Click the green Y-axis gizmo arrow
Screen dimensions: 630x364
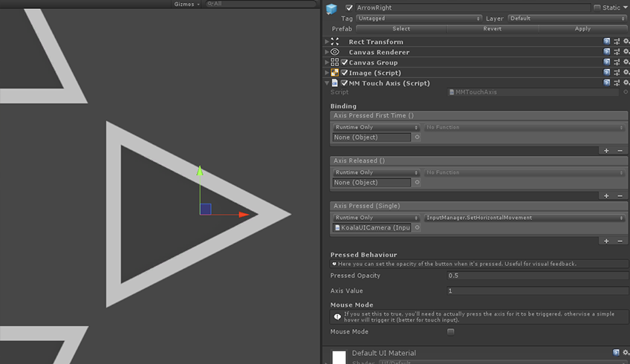click(200, 170)
